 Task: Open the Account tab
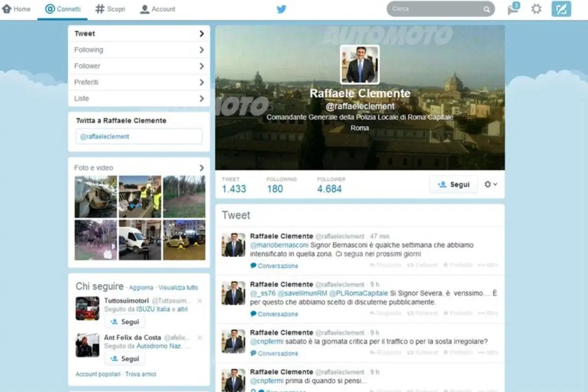point(157,9)
